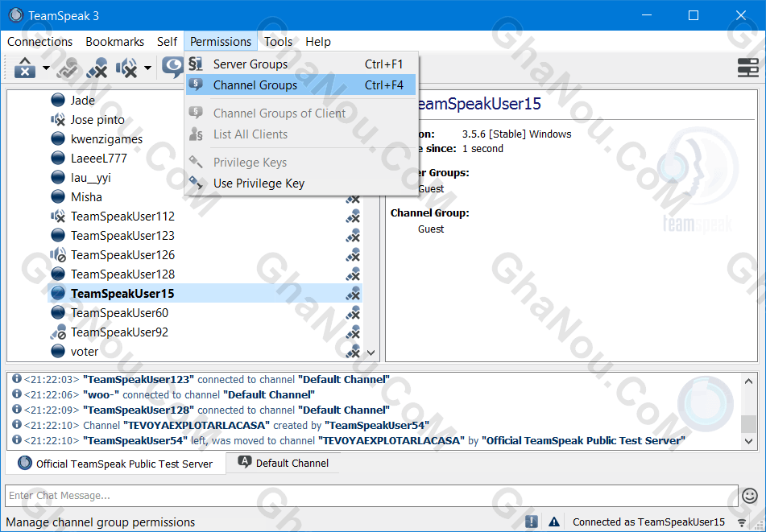This screenshot has width=766, height=532.
Task: Click the version text 3.5.6 [Stable] Windows
Action: [x=517, y=134]
